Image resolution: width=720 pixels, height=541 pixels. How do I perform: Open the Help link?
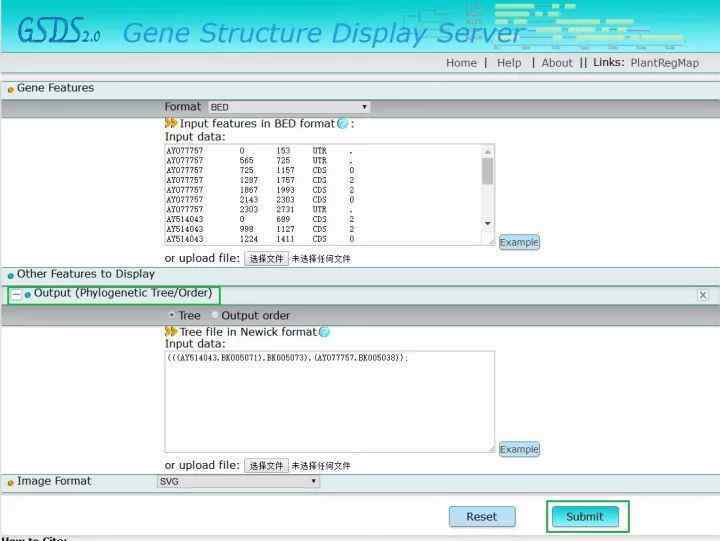[509, 63]
